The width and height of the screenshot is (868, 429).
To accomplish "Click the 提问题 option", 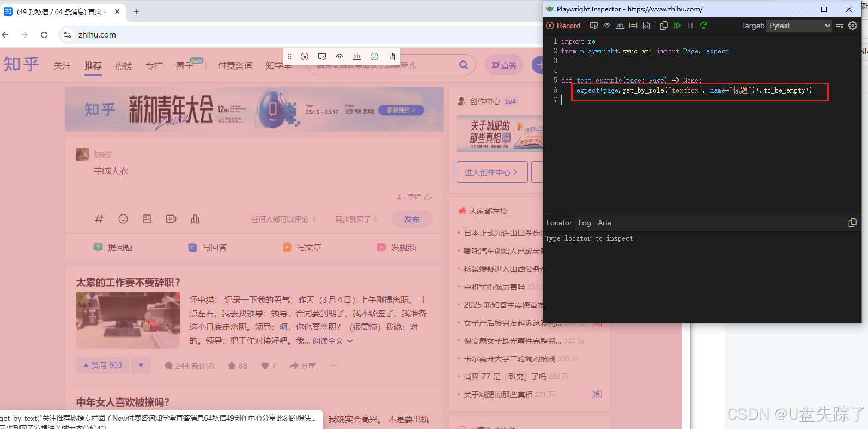I will coord(113,247).
